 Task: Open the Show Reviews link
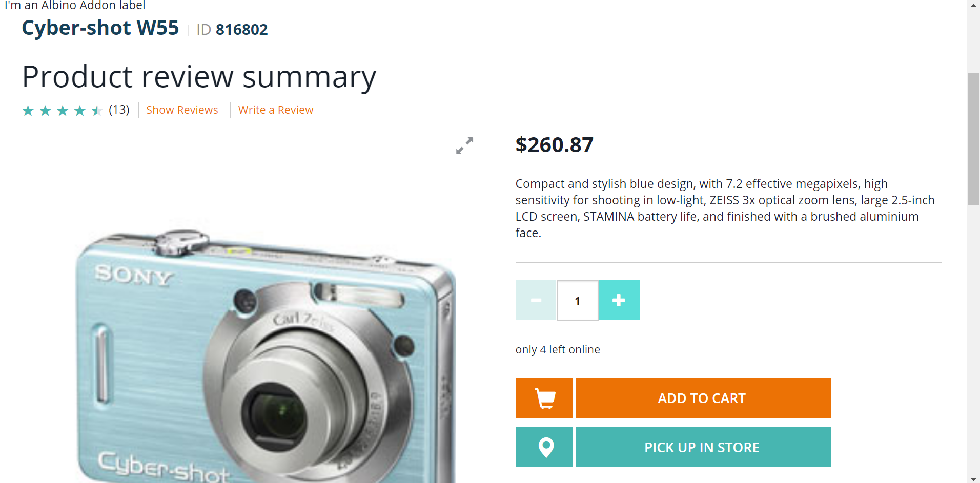pyautogui.click(x=182, y=110)
